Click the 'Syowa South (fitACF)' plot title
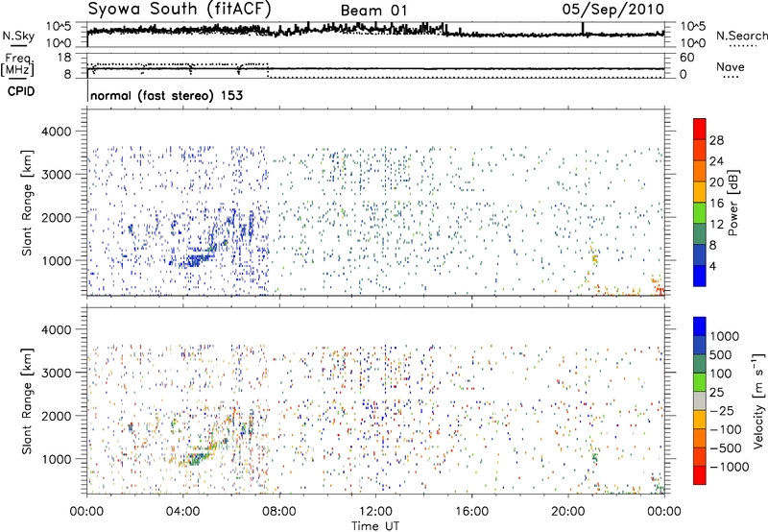The height and width of the screenshot is (532, 768). point(180,9)
